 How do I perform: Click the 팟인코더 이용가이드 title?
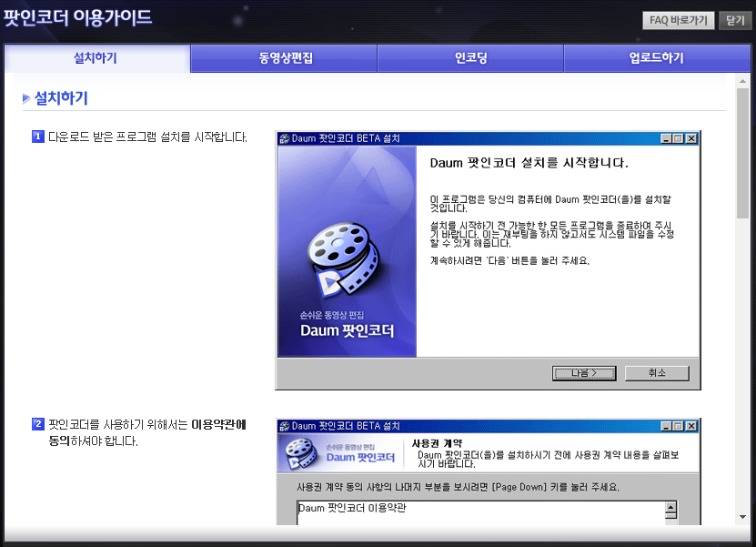pyautogui.click(x=77, y=18)
